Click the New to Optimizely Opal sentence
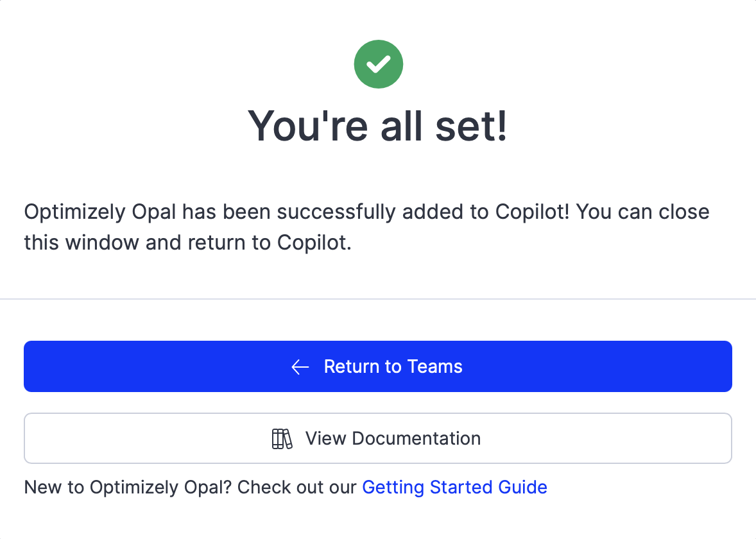The width and height of the screenshot is (756, 539). pos(190,487)
